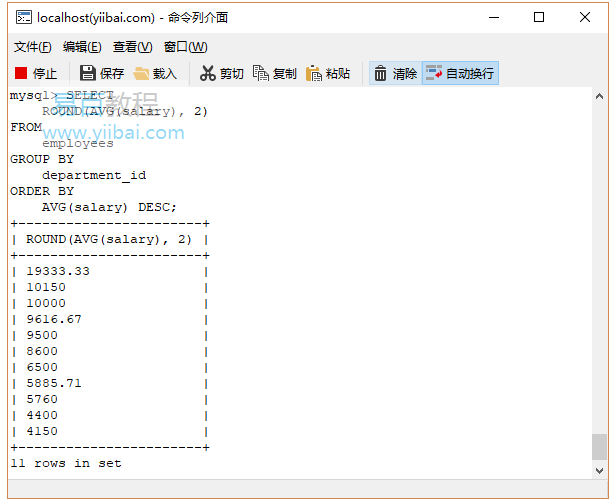Copy selection with the 复制 button
616x504 pixels.
click(x=275, y=73)
